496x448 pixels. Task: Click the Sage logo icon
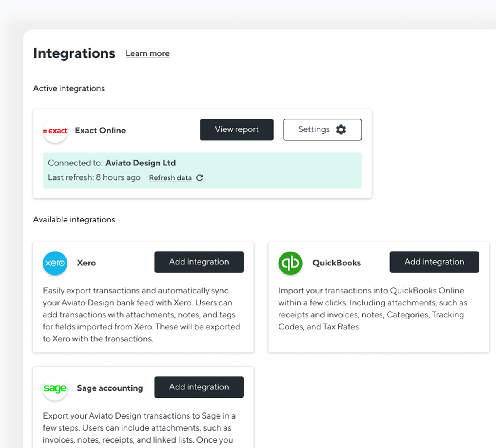pos(55,388)
